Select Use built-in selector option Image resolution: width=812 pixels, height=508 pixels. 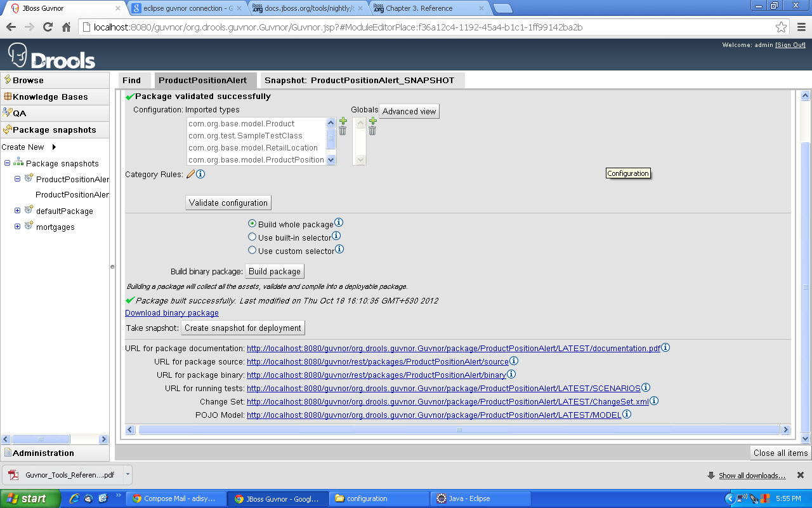[252, 237]
